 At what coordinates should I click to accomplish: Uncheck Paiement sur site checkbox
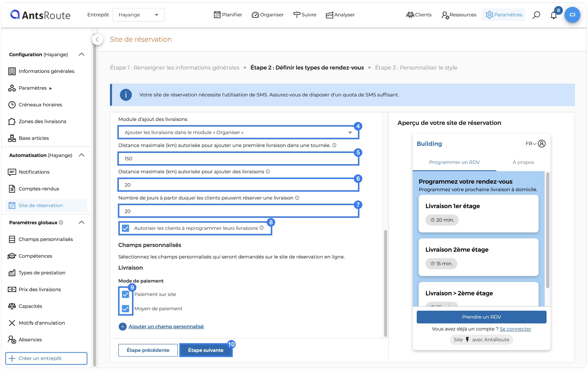point(125,295)
